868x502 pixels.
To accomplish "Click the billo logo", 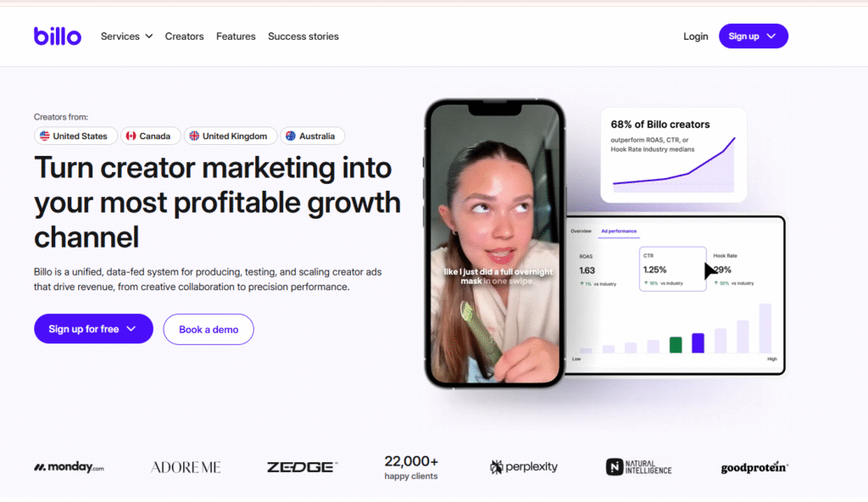I will (58, 36).
